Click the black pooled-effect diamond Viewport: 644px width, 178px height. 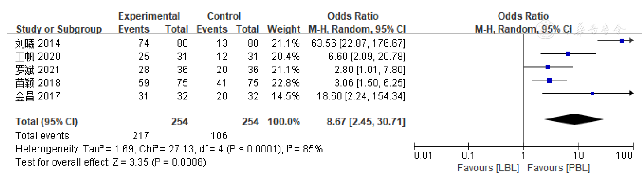coord(574,119)
